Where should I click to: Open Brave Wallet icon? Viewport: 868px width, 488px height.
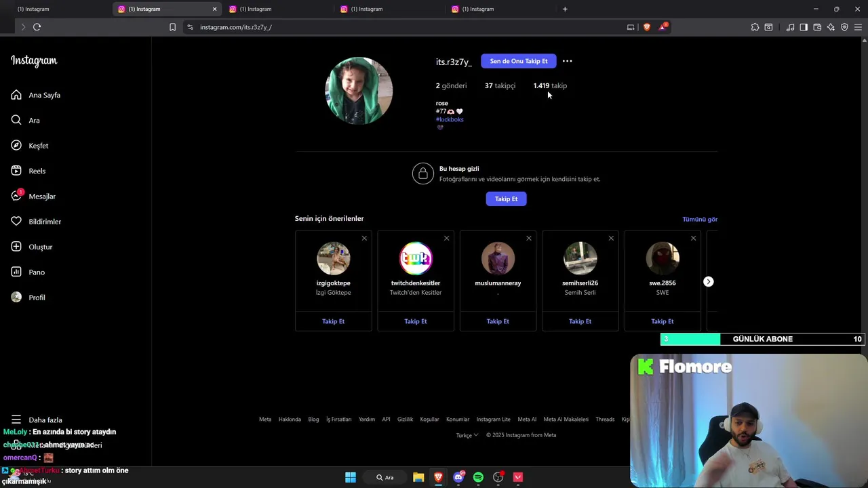(x=817, y=27)
